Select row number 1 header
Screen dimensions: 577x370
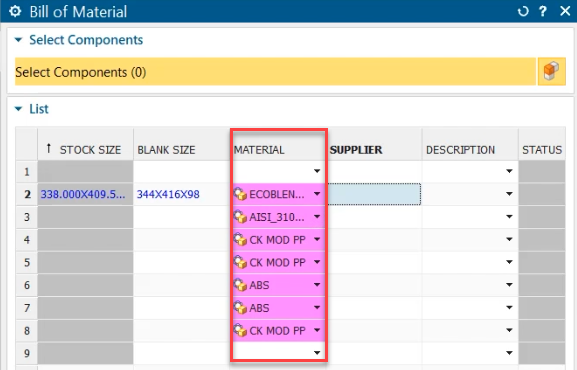(26, 172)
